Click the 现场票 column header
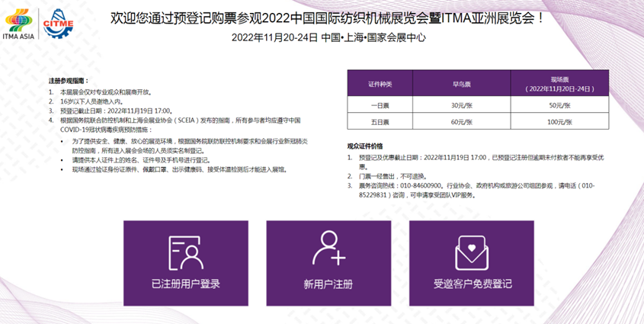The width and height of the screenshot is (644, 324). click(x=560, y=83)
